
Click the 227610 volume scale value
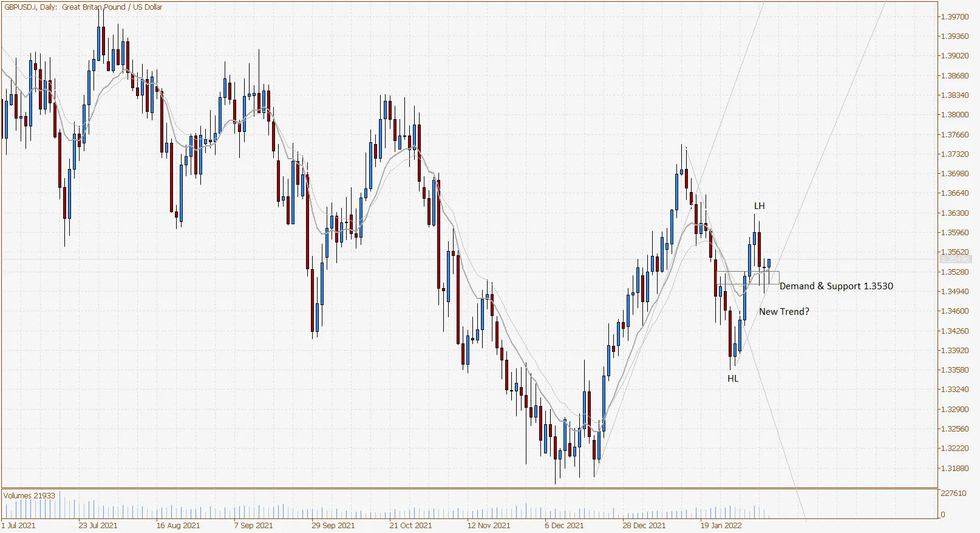(x=953, y=493)
